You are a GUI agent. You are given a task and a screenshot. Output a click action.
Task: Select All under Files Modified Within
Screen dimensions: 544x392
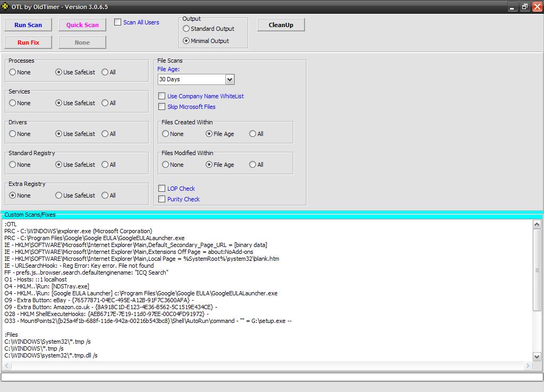point(253,165)
